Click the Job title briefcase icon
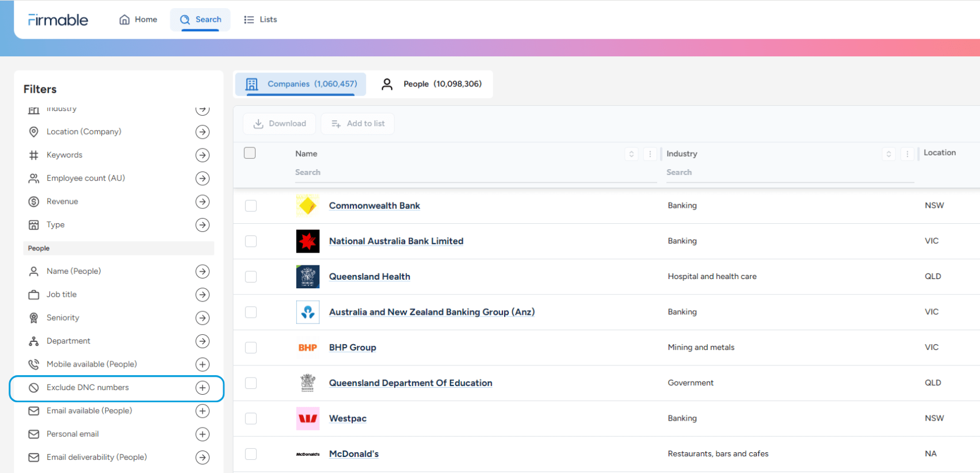 pyautogui.click(x=34, y=295)
